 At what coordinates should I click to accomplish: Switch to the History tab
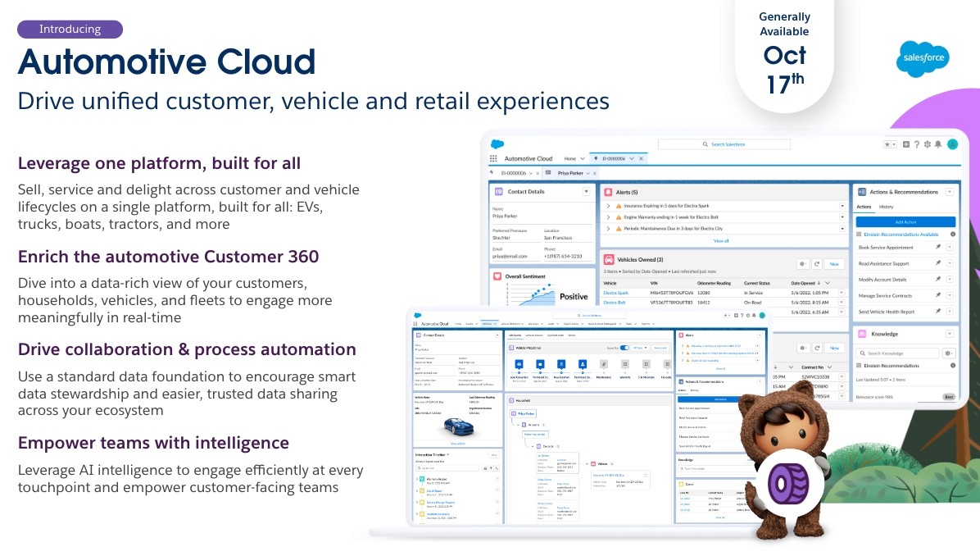coord(887,207)
